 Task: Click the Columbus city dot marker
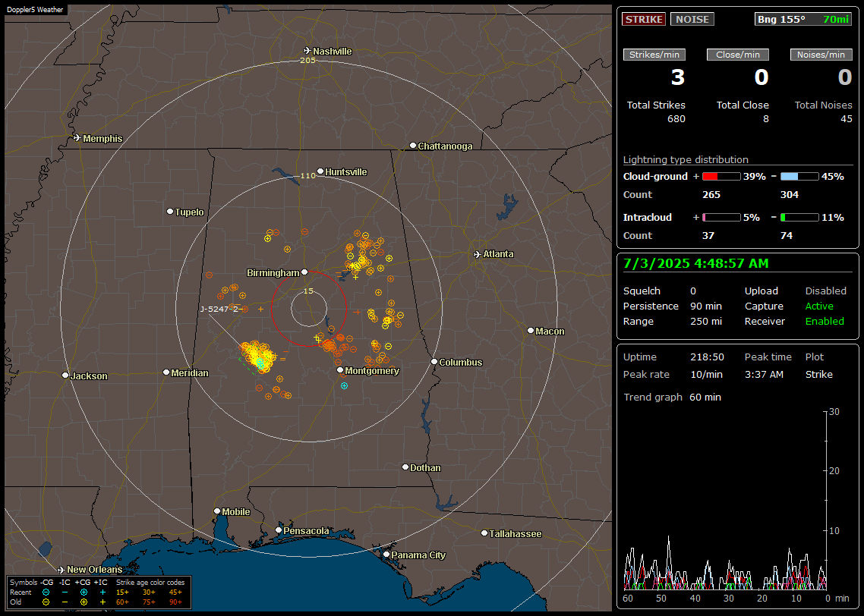434,362
